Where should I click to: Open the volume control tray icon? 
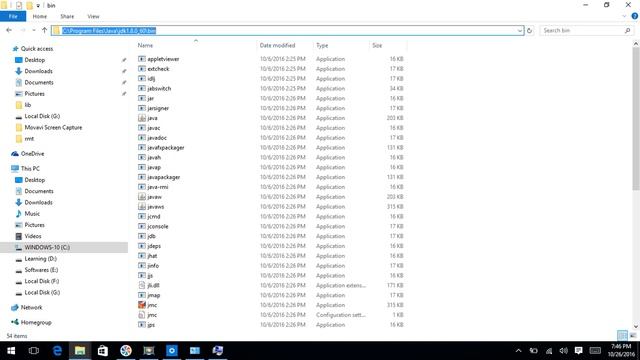click(564, 351)
